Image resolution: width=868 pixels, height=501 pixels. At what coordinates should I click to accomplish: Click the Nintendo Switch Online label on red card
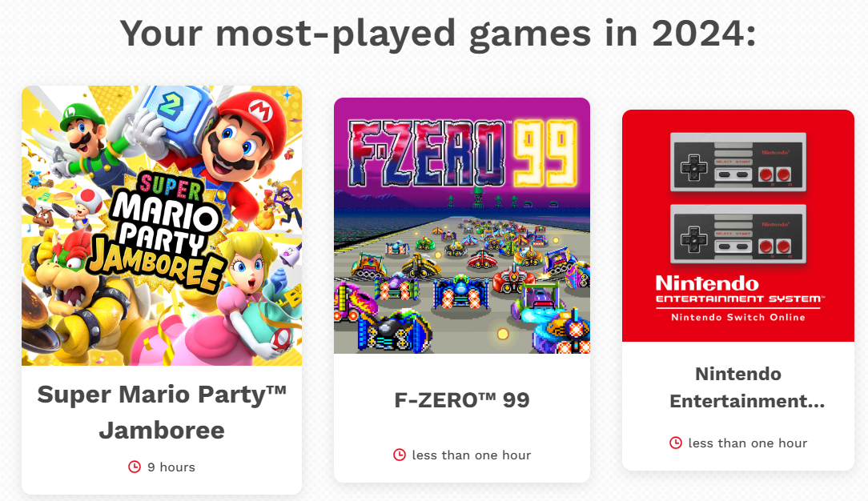click(x=738, y=317)
